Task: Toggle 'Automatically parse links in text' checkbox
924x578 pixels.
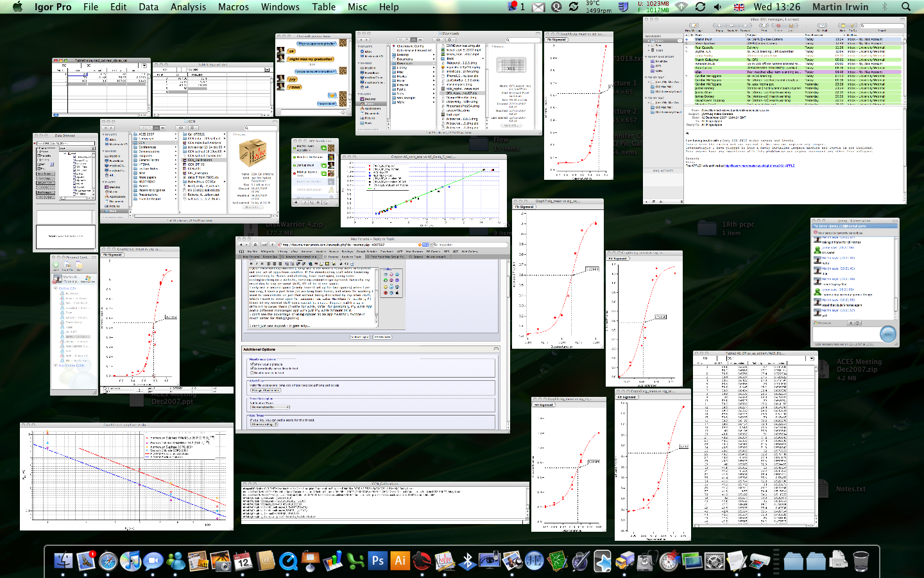Action: coord(252,368)
